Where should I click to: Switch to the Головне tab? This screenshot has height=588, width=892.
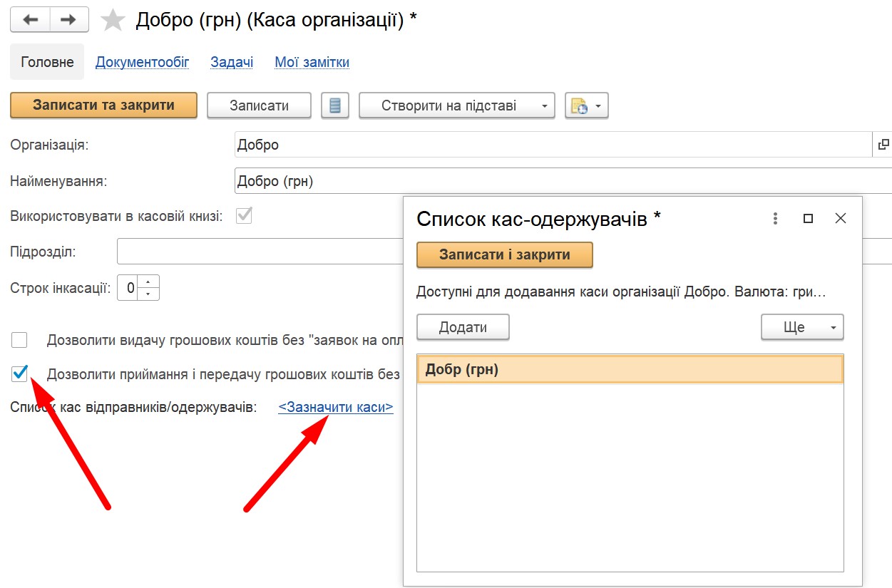47,62
